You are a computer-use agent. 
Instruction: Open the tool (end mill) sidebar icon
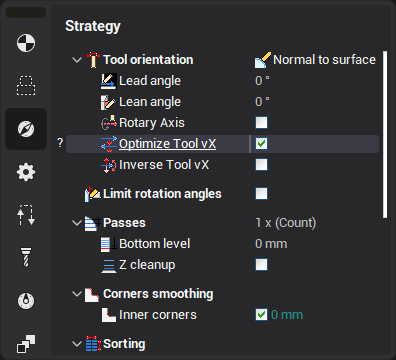[x=26, y=257]
